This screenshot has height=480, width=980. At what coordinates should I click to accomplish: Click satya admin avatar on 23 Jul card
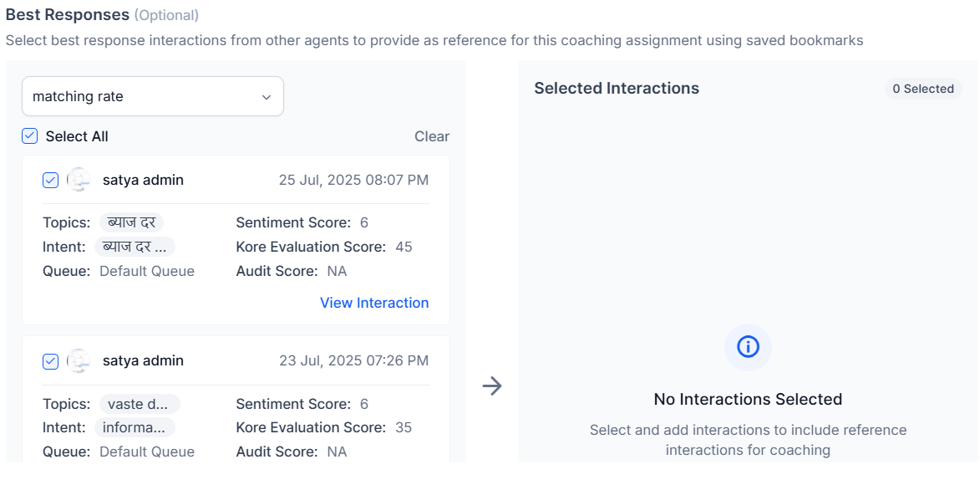[79, 360]
